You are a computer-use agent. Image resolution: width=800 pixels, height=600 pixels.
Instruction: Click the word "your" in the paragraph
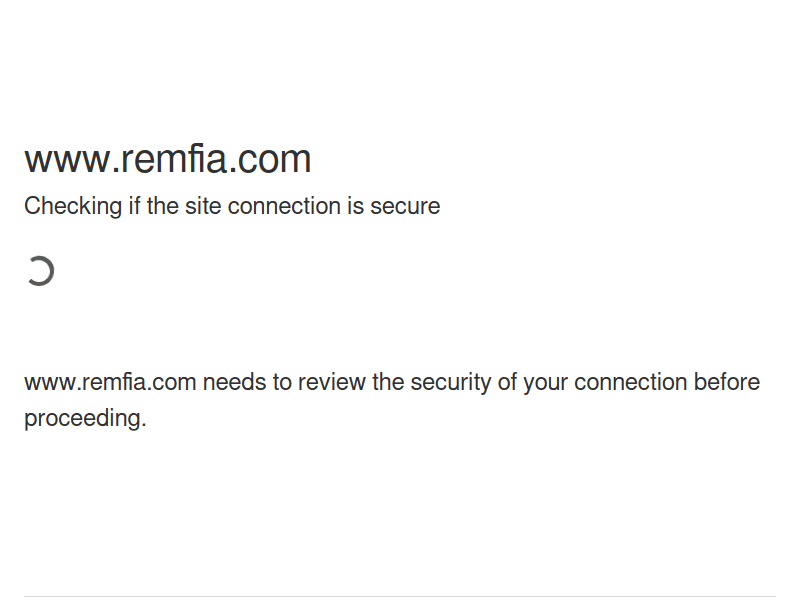click(545, 382)
